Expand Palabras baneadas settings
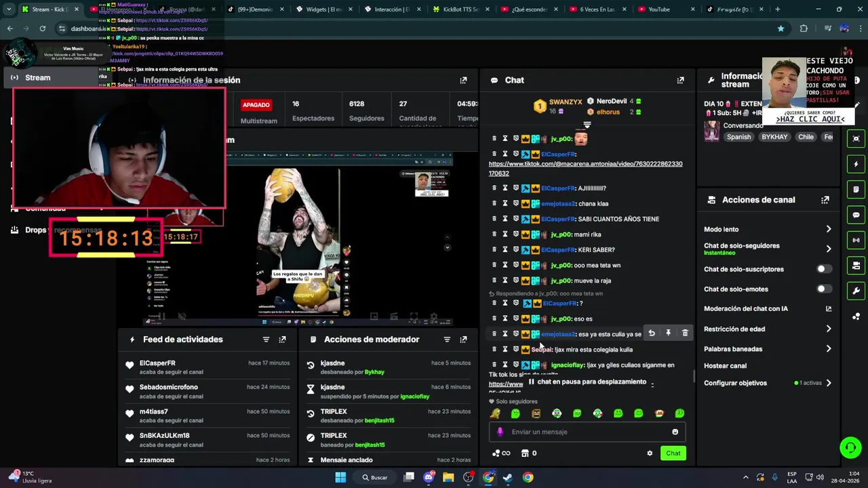Screen dimensions: 868x488 pyautogui.click(x=828, y=348)
